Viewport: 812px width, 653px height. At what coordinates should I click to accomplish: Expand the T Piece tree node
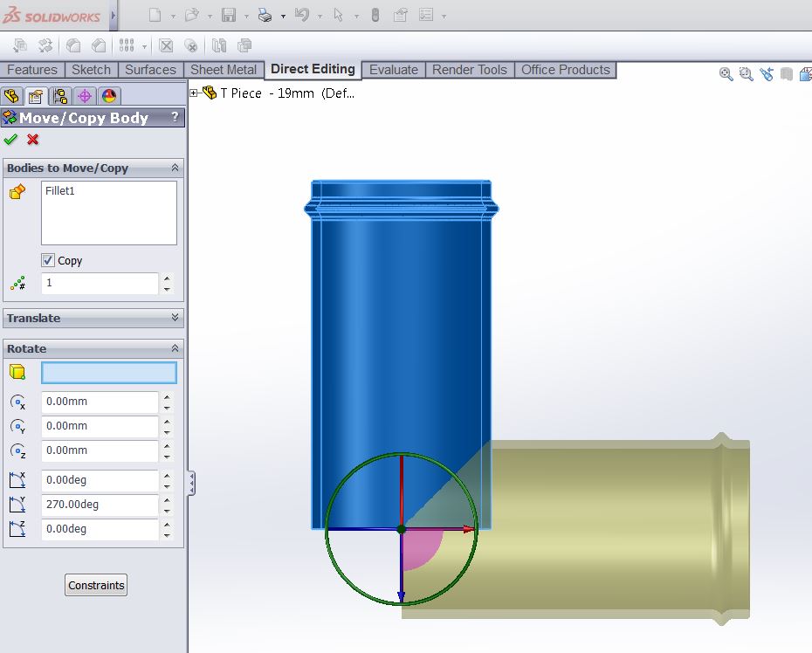(x=194, y=93)
